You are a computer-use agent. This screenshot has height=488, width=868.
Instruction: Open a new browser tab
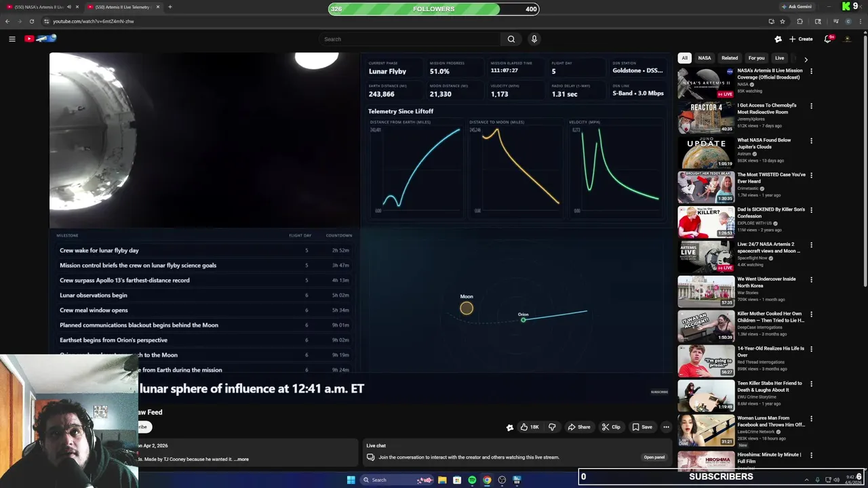coord(170,7)
